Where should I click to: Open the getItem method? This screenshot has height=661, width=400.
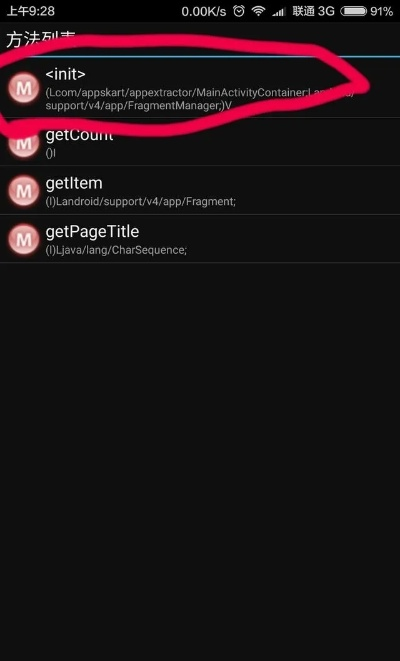tap(200, 190)
